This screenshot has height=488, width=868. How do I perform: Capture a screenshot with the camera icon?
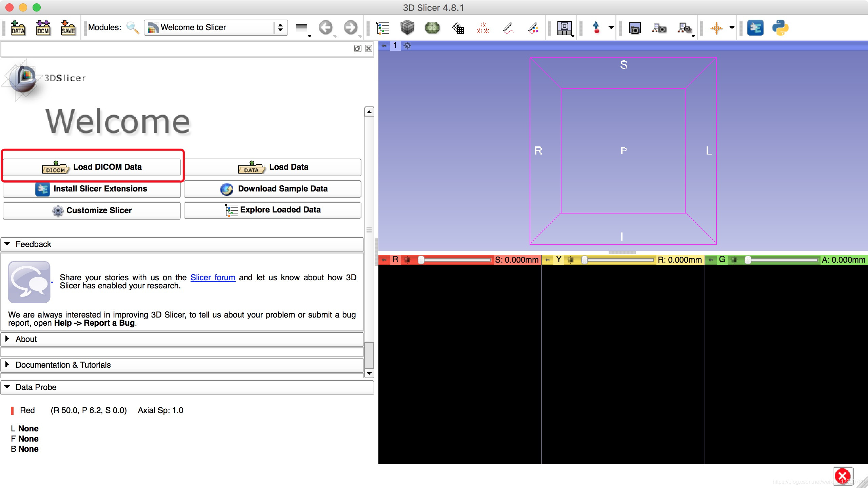tap(634, 28)
